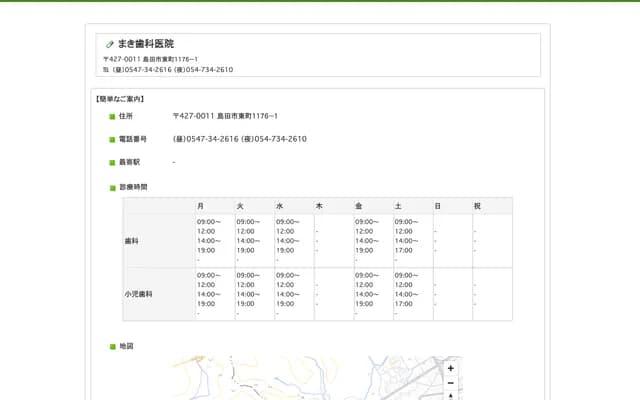Click the phone number line in header
The height and width of the screenshot is (400, 640).
click(172, 70)
